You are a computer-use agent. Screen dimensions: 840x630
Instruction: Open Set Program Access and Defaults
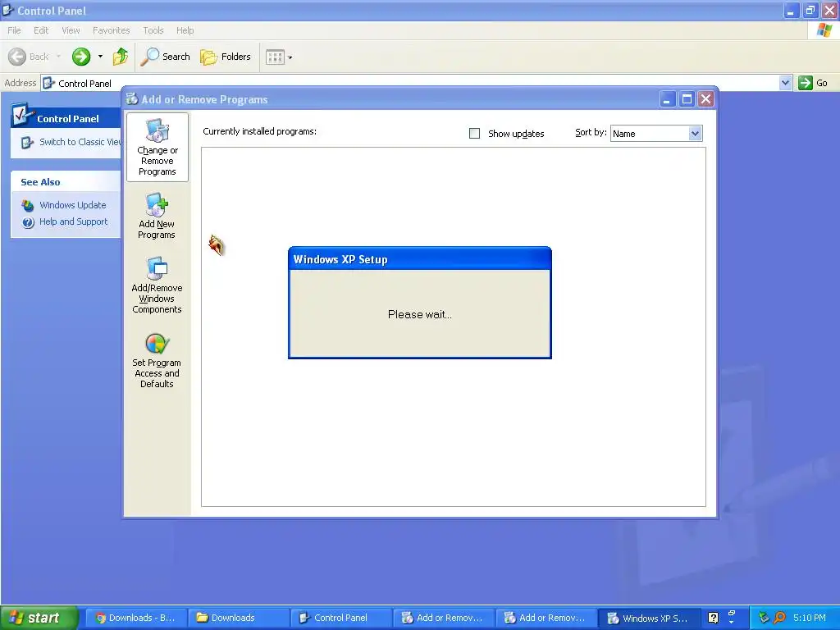click(157, 361)
